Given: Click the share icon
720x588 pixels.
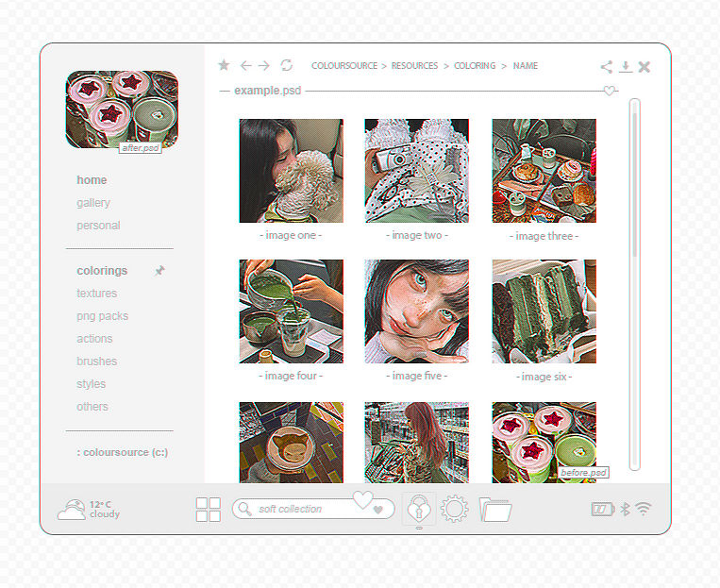Looking at the screenshot, I should (x=607, y=67).
